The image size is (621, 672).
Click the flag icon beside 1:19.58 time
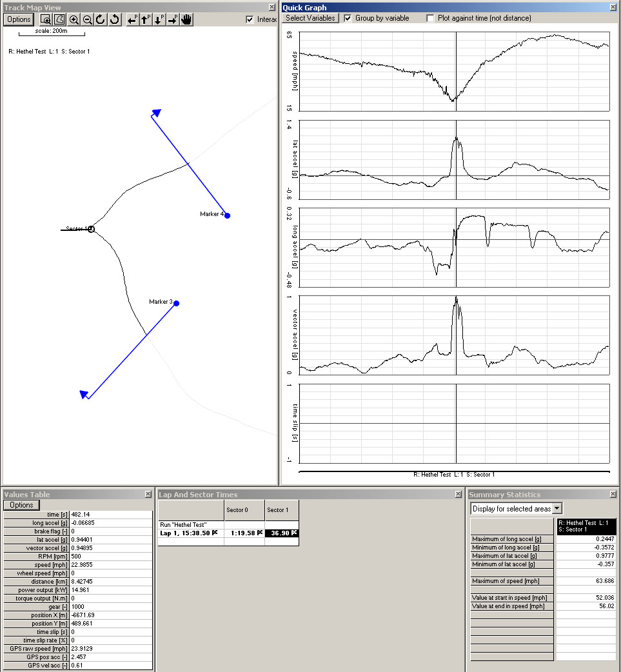(260, 533)
